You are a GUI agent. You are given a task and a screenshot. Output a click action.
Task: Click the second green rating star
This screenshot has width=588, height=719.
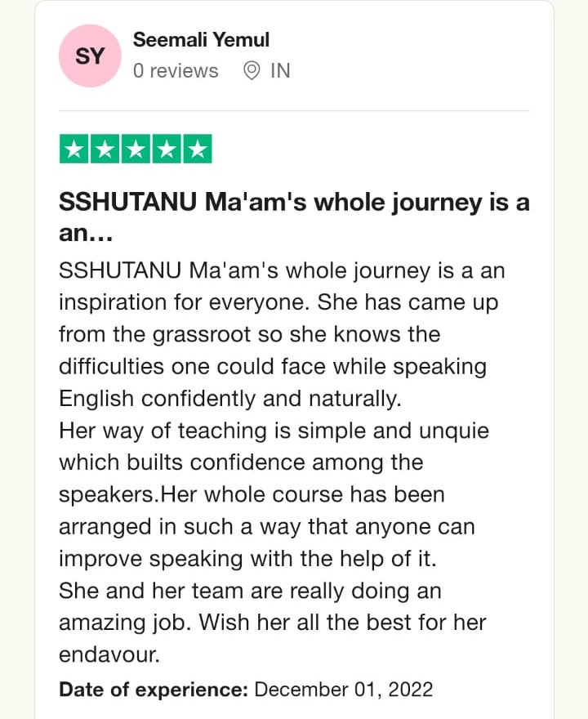(x=105, y=150)
